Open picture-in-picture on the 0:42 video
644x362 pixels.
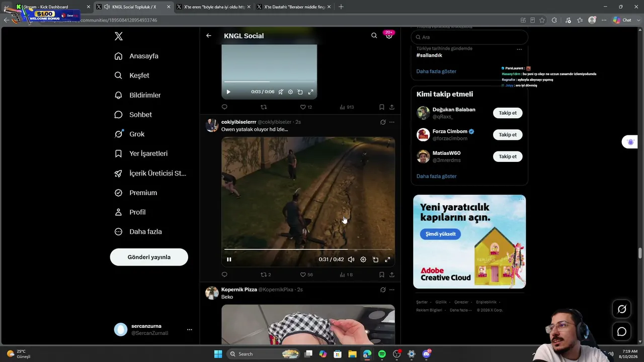(x=375, y=259)
